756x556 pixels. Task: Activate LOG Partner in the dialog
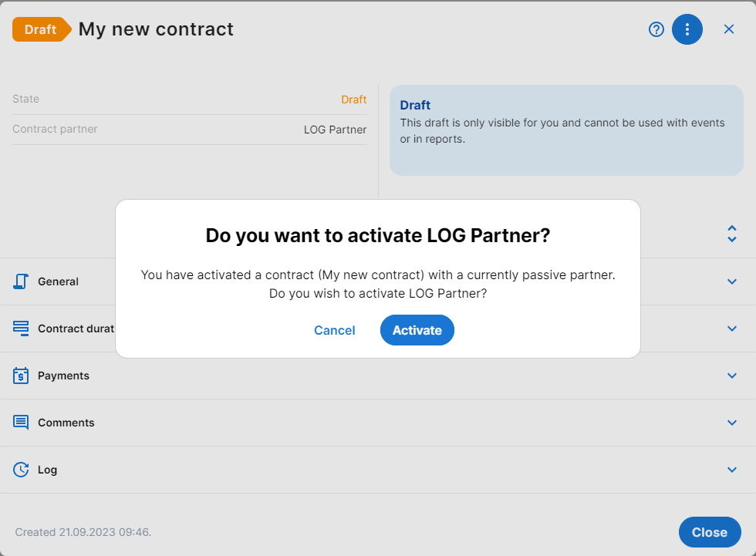click(417, 330)
